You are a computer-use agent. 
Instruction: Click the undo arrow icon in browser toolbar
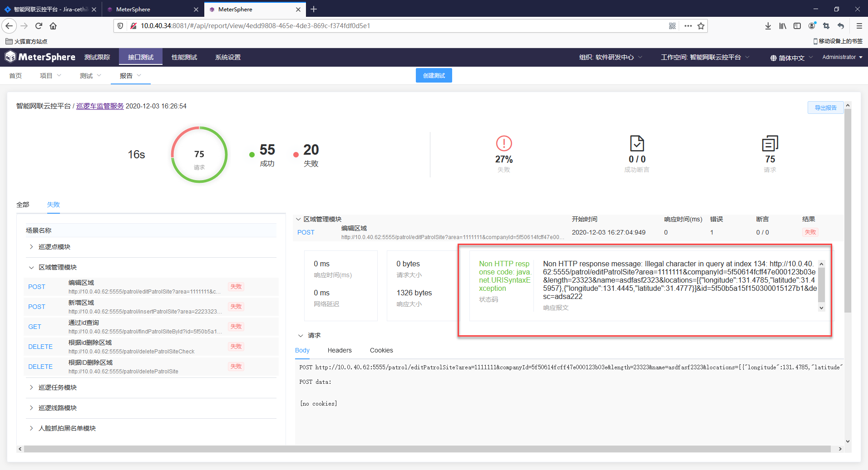[x=841, y=26]
